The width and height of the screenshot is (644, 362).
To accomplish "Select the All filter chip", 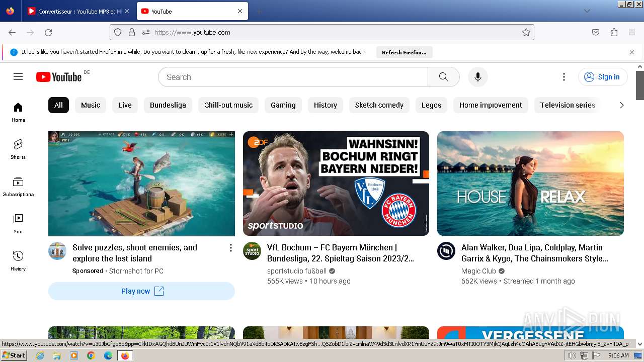I will tap(58, 105).
